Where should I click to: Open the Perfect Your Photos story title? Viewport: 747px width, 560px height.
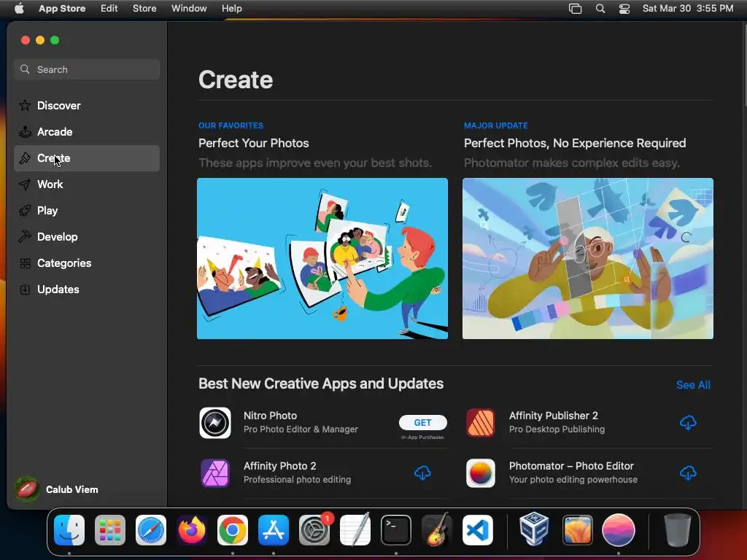(253, 143)
